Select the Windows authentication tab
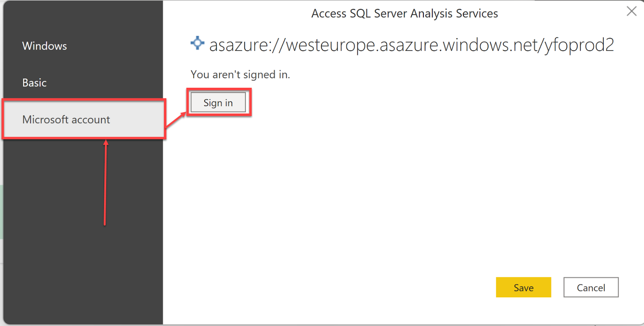This screenshot has height=326, width=644. [45, 46]
